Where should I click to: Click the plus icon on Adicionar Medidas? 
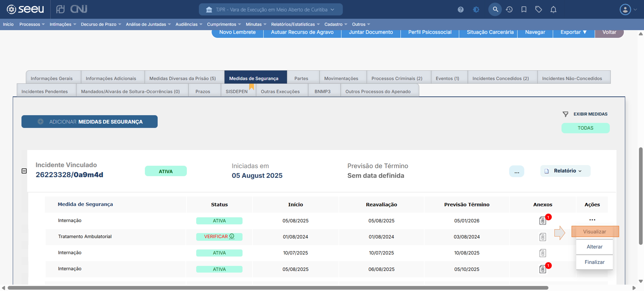[x=41, y=122]
